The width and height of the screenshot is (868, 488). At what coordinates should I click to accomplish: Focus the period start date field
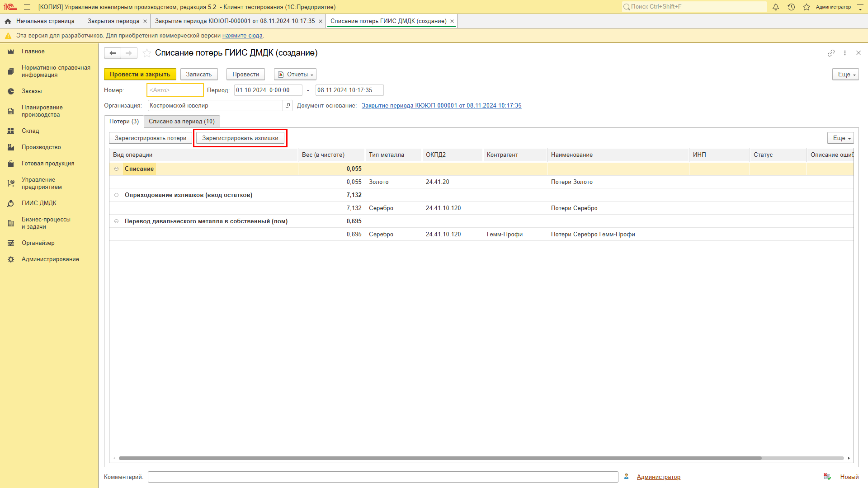tap(268, 90)
